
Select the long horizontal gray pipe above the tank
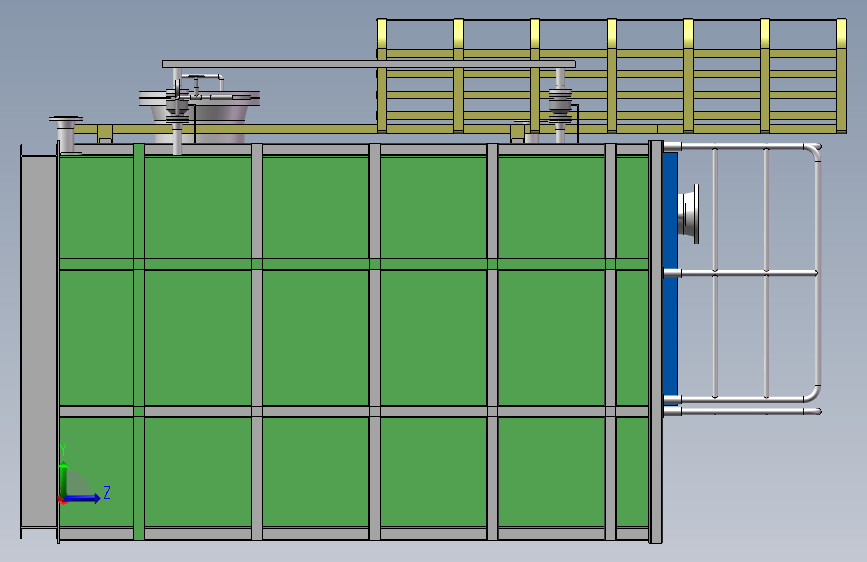click(369, 64)
